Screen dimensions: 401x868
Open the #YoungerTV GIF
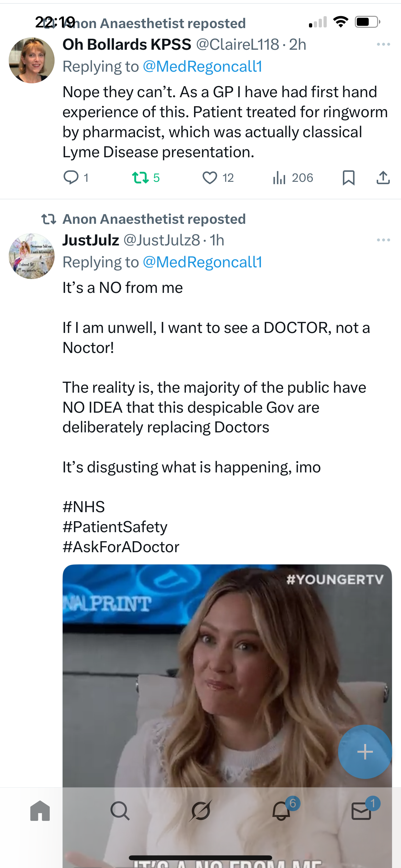pyautogui.click(x=202, y=674)
